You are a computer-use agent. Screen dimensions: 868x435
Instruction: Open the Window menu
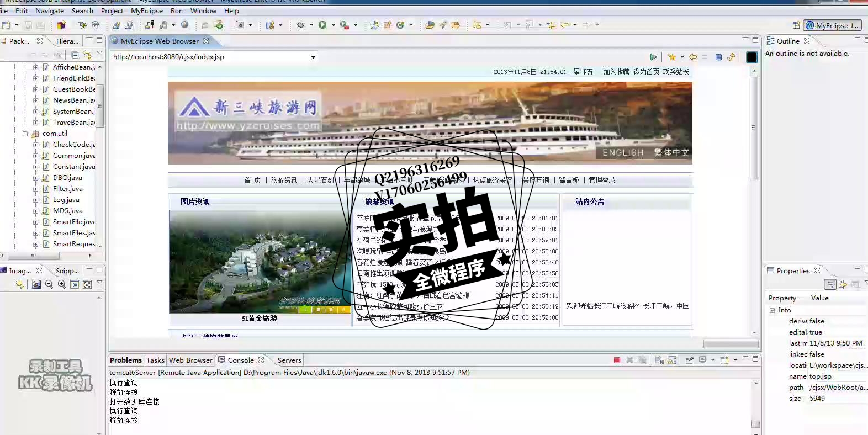pyautogui.click(x=203, y=10)
